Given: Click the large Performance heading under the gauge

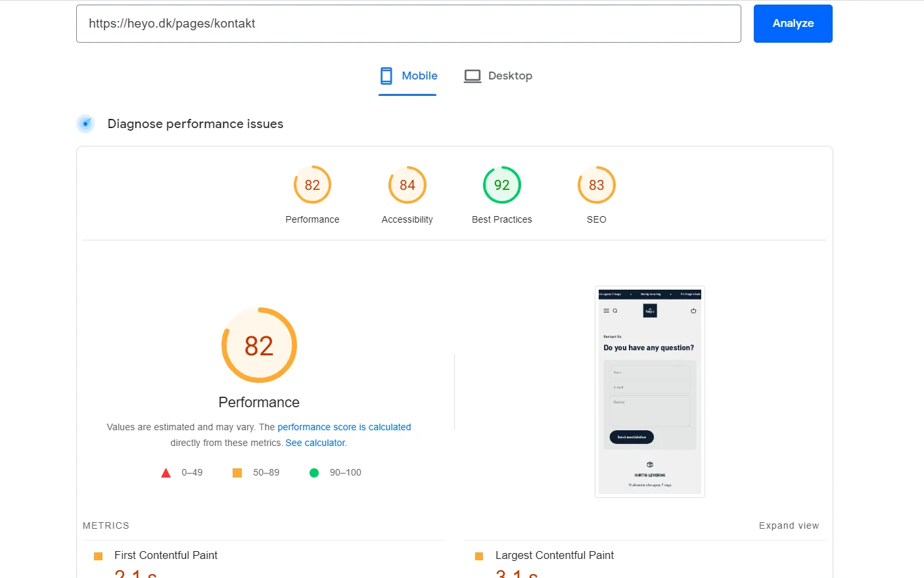Looking at the screenshot, I should point(259,402).
